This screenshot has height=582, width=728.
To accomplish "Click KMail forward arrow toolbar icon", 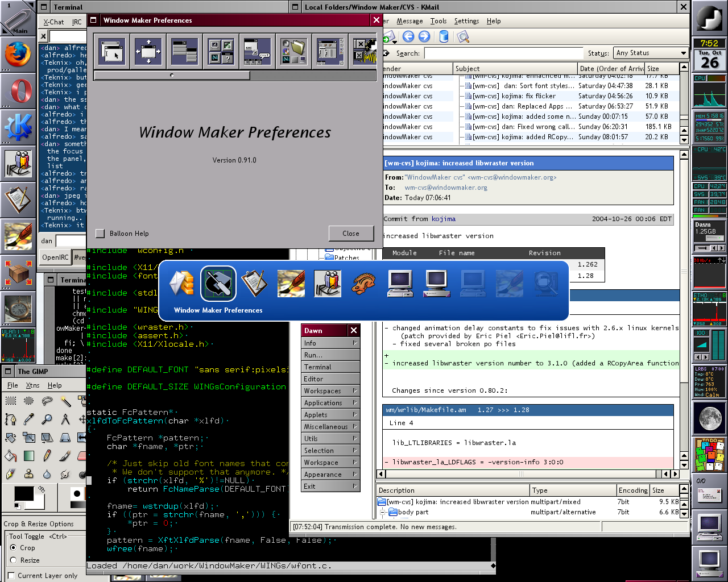I will click(x=424, y=37).
